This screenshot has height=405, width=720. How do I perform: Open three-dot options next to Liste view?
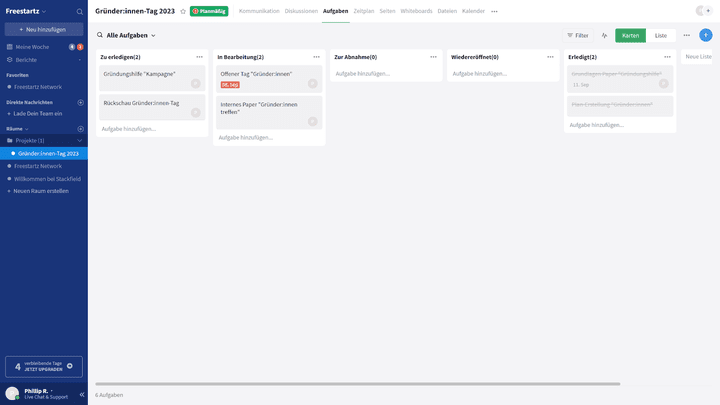point(686,35)
